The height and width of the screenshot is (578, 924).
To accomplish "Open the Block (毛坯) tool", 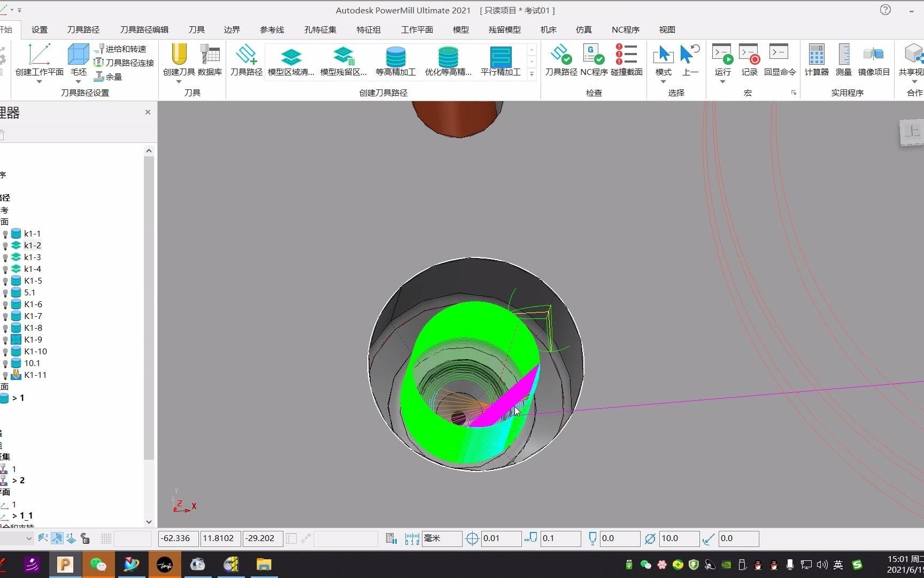I will (x=78, y=60).
